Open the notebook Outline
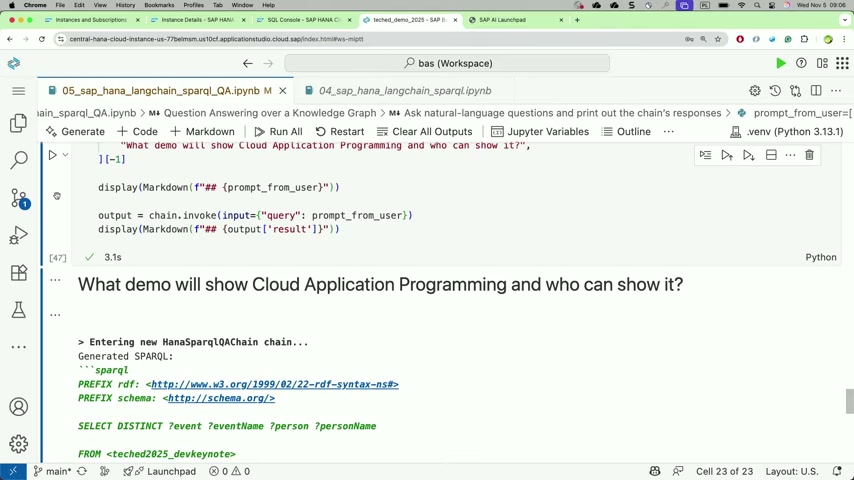 tap(626, 131)
